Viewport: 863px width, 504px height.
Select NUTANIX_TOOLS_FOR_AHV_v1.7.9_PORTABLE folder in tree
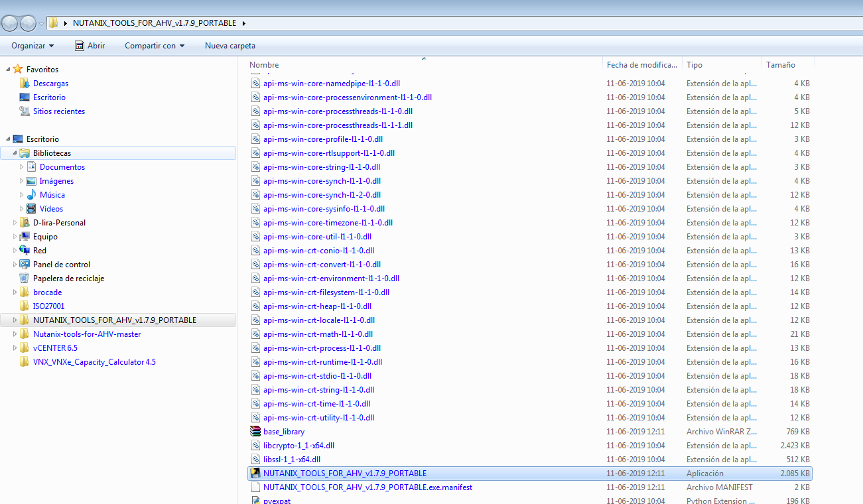tap(115, 320)
